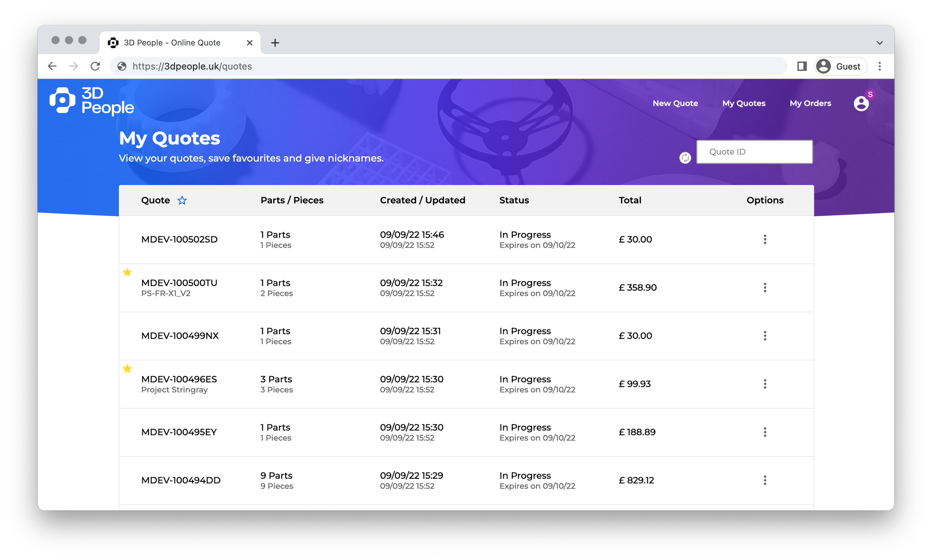Open the browser menu with three dots
932x560 pixels.
879,66
